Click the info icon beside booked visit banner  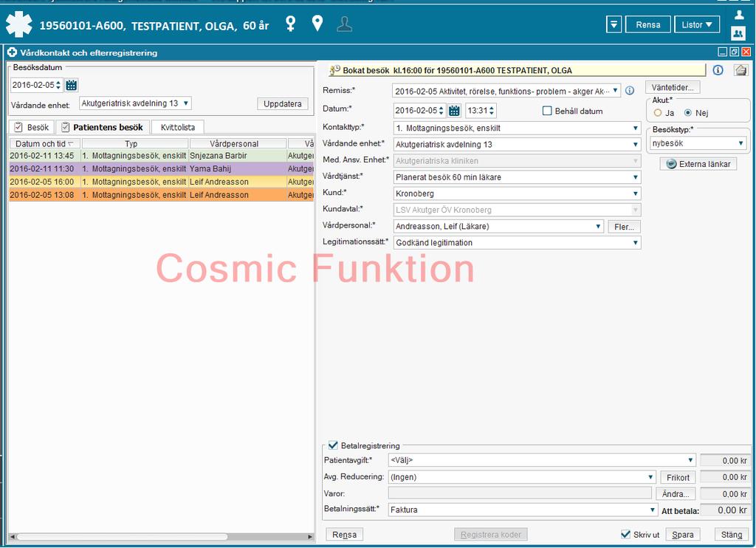[x=718, y=70]
